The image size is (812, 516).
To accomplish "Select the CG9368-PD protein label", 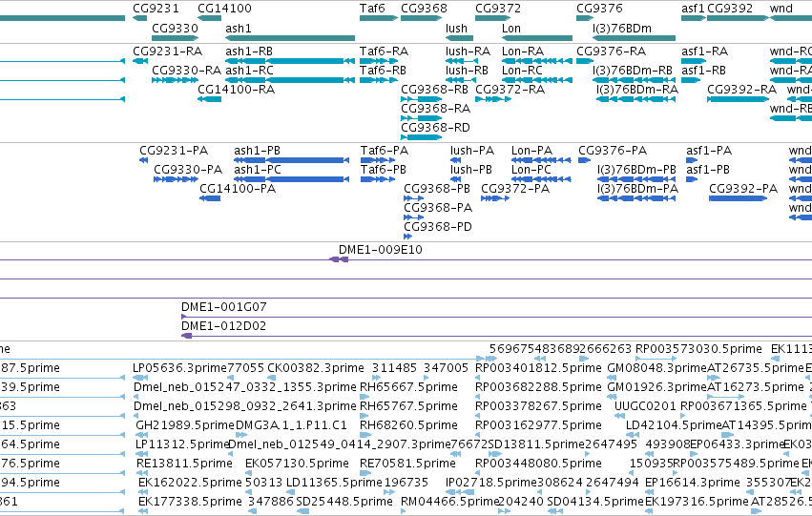I will click(x=438, y=227).
